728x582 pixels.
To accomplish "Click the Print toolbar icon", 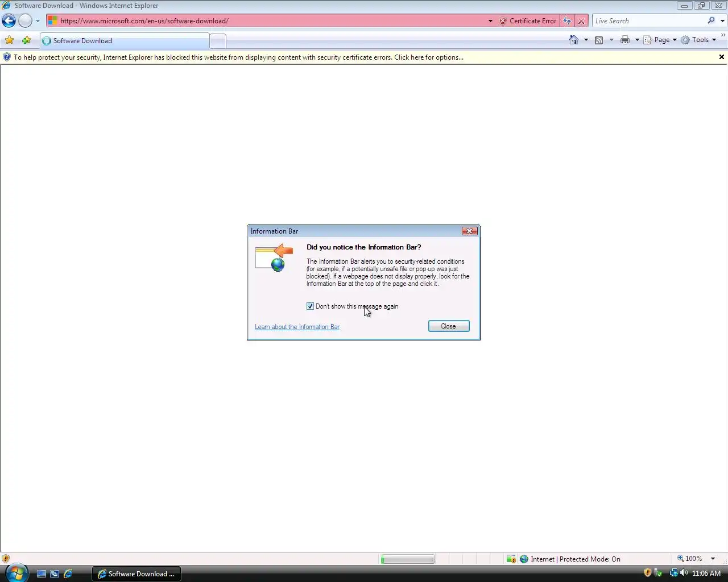I will click(x=625, y=40).
